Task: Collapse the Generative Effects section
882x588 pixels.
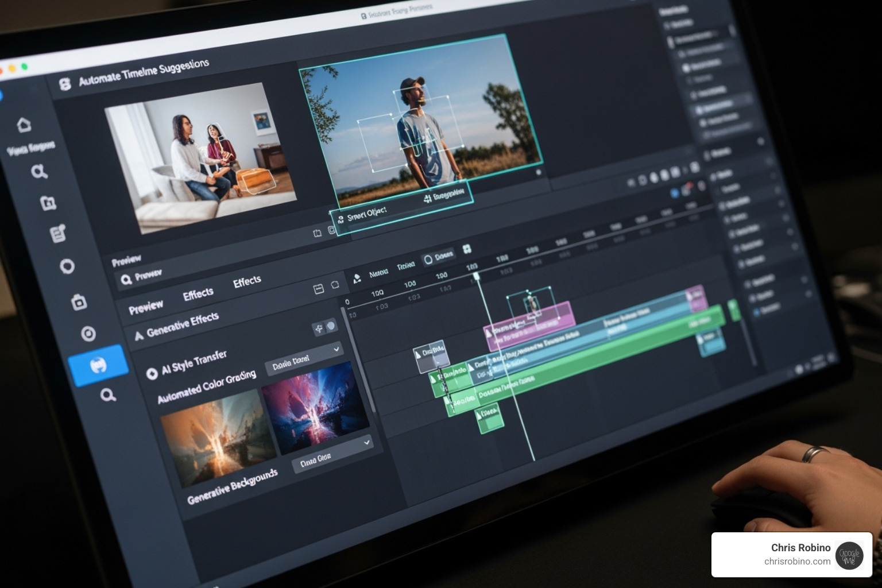Action: 139,336
